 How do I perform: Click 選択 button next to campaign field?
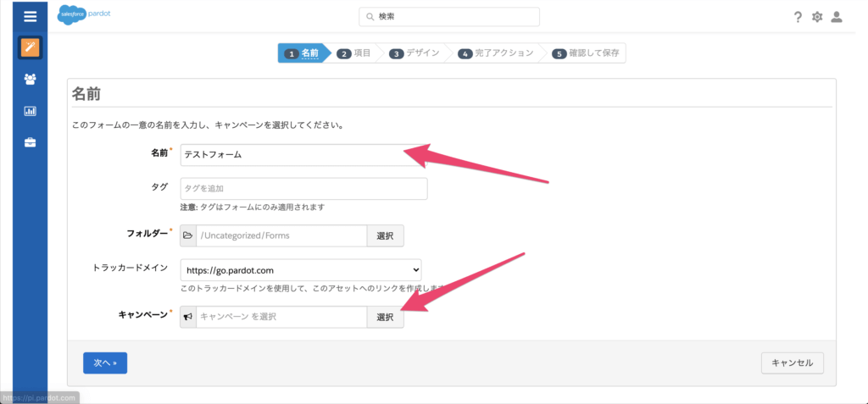coord(385,317)
